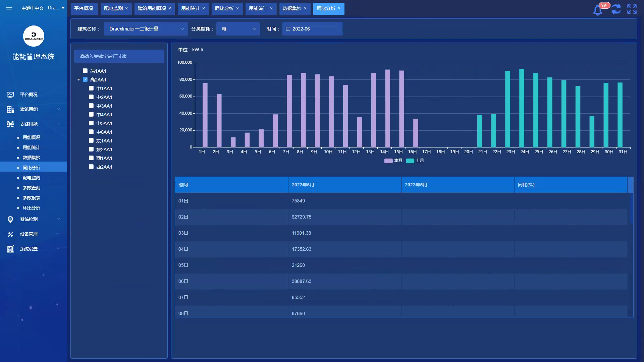Open the 主题 | 中文 settings link
Screen dimensions: 644x362
[x=33, y=8]
